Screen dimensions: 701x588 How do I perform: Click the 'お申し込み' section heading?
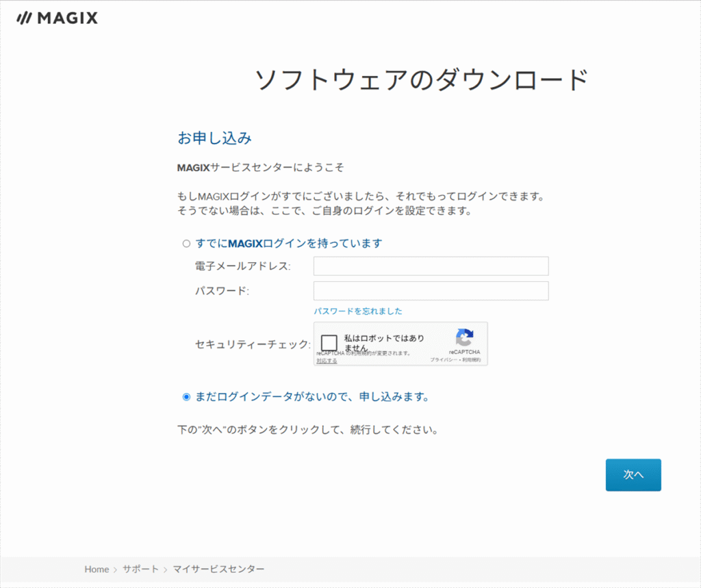click(214, 138)
